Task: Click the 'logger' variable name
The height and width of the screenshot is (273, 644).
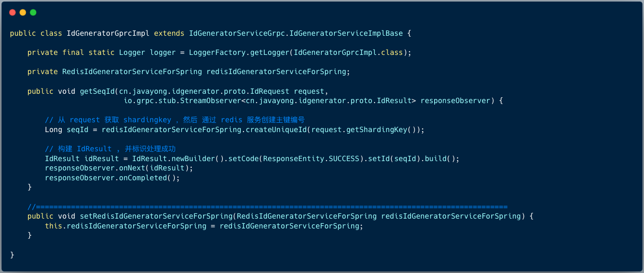Action: [163, 52]
